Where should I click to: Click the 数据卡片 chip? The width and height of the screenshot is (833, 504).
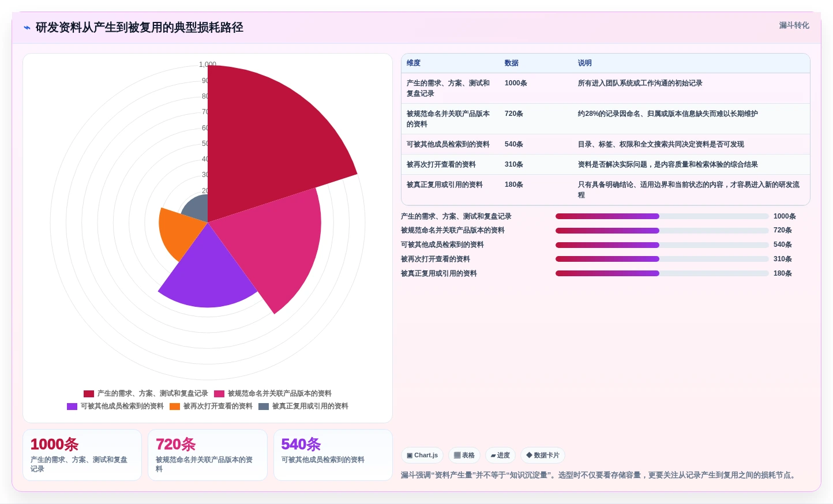point(543,455)
